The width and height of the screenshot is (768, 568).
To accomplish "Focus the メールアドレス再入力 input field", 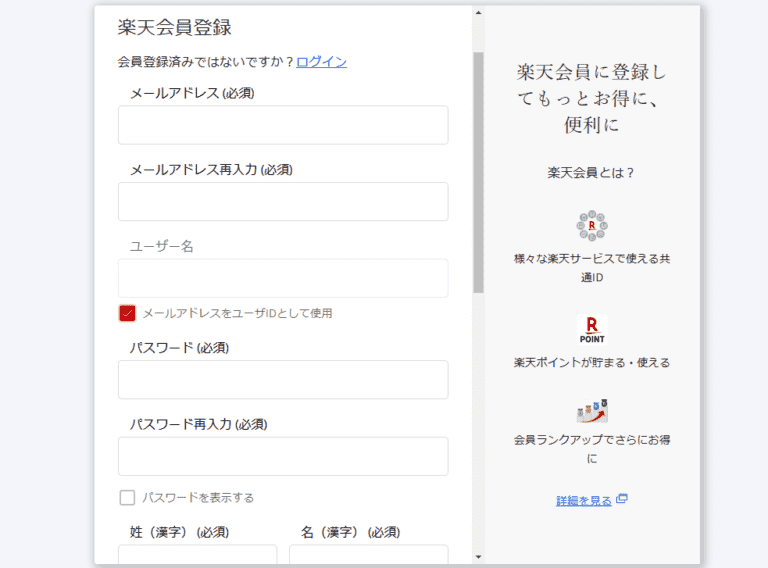I will point(283,201).
